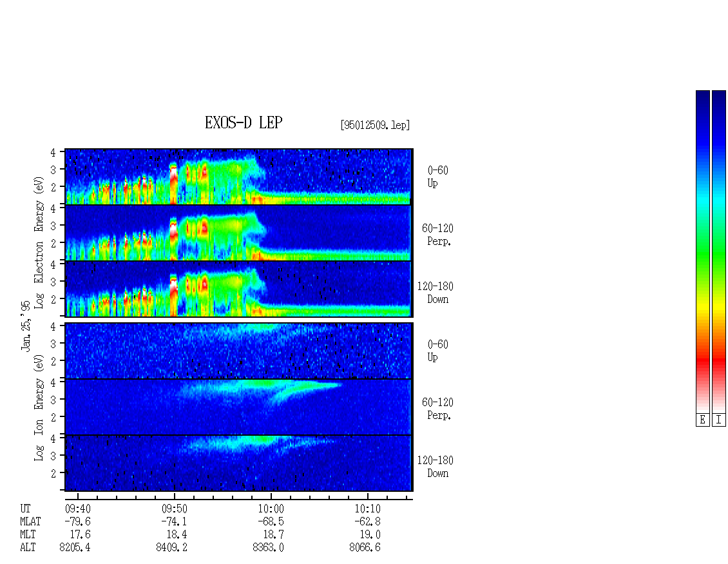
Task: Click the 09:40 UT time tick label
Action: (77, 509)
